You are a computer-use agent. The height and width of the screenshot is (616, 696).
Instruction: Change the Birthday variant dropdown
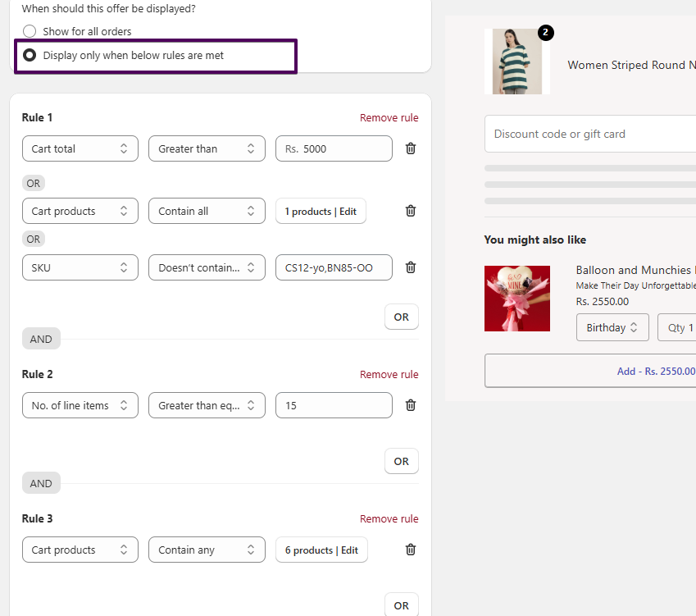pyautogui.click(x=612, y=327)
